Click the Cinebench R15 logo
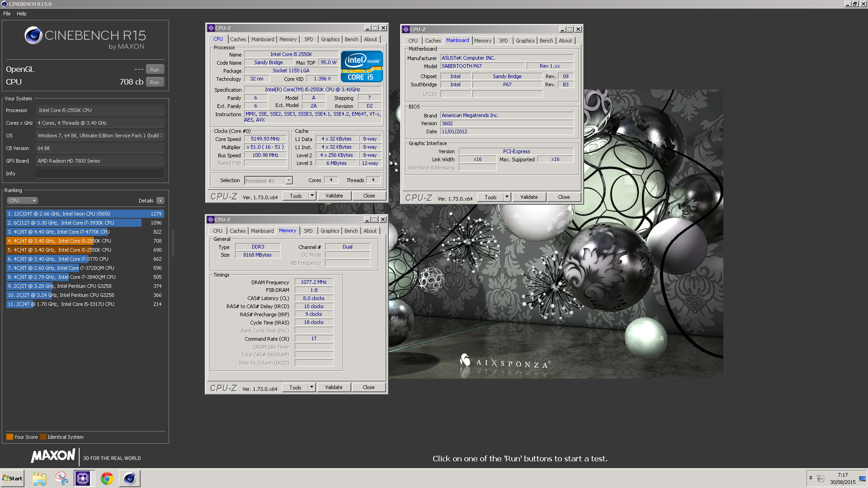 pos(85,38)
